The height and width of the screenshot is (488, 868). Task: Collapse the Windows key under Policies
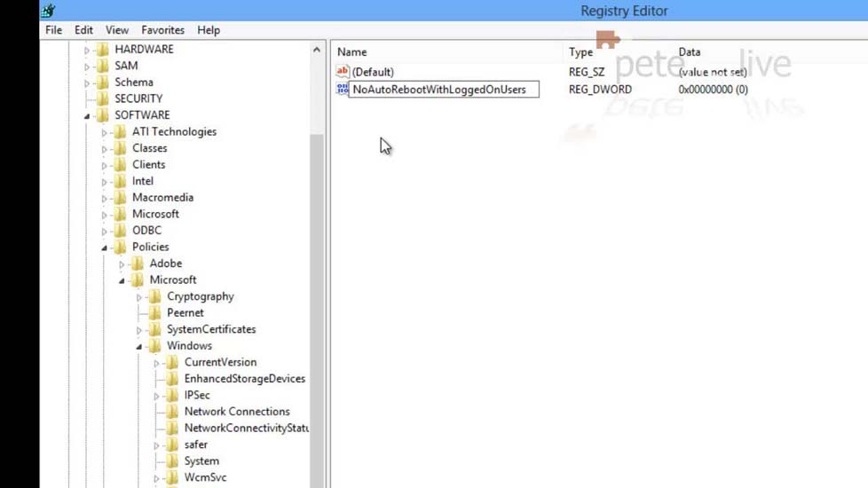click(139, 347)
